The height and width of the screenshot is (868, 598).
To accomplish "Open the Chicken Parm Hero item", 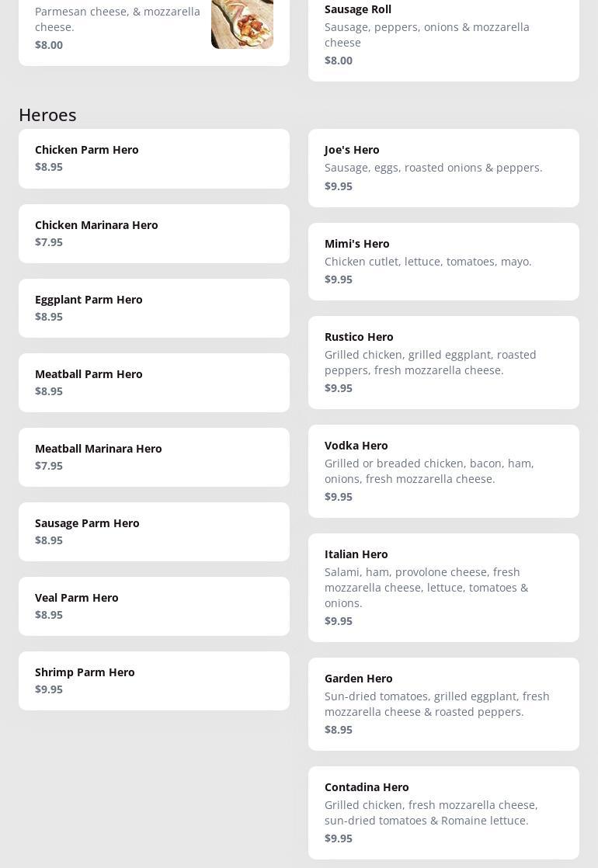I will tap(154, 158).
